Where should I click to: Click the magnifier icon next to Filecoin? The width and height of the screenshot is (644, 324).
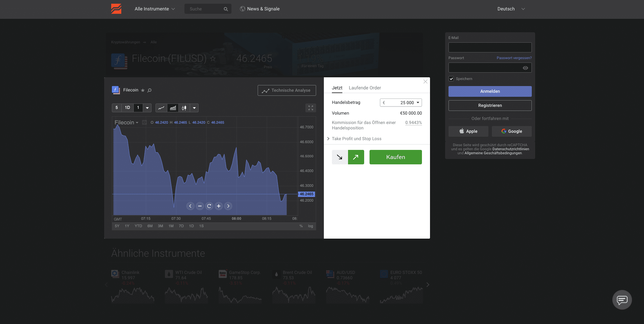click(150, 90)
